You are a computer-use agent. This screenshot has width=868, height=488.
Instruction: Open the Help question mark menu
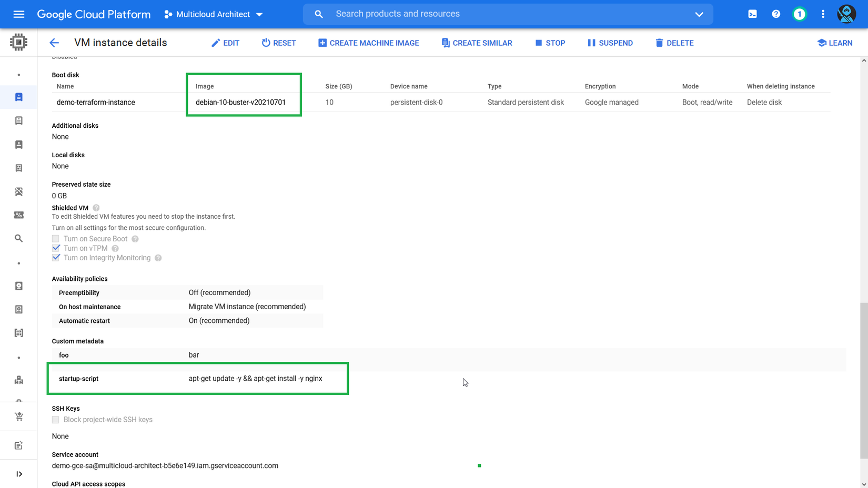tap(776, 14)
